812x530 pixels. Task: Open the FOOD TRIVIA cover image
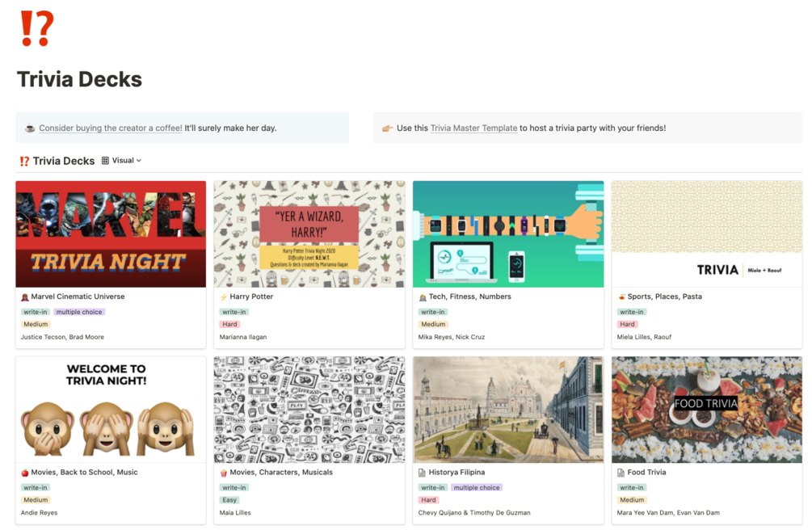pyautogui.click(x=707, y=410)
